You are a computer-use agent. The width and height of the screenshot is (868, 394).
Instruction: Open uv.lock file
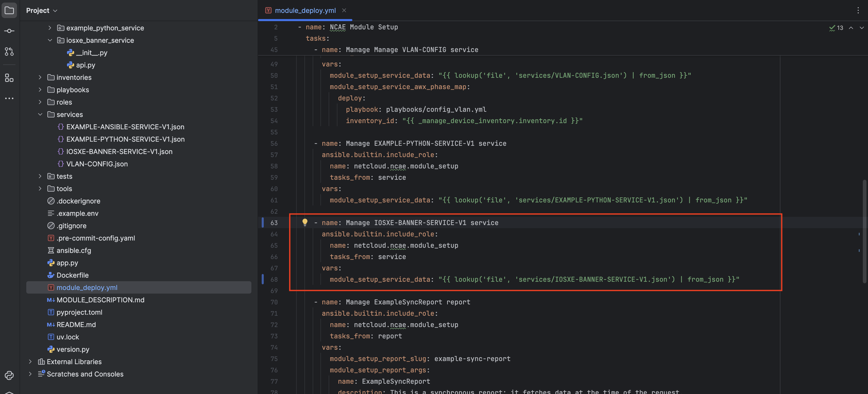pyautogui.click(x=67, y=337)
